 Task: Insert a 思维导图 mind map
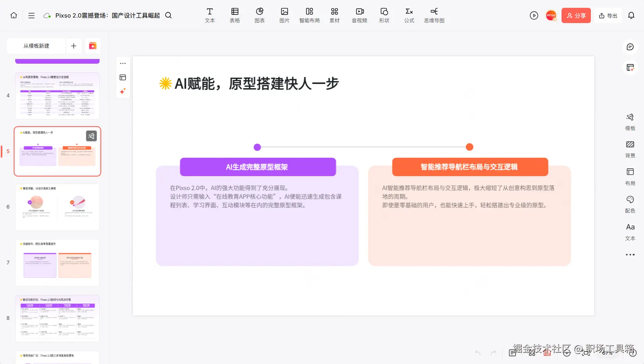[x=434, y=15]
